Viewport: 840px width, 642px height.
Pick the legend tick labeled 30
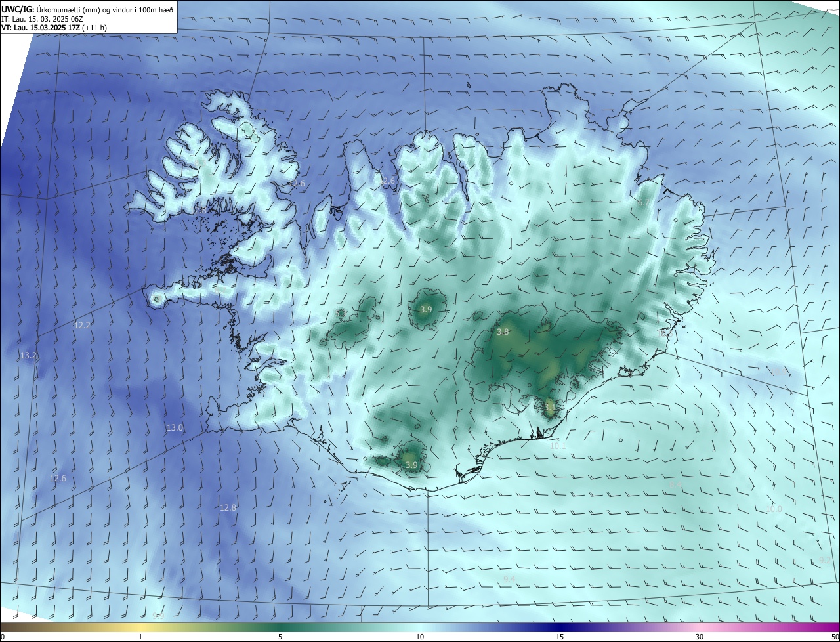[700, 637]
